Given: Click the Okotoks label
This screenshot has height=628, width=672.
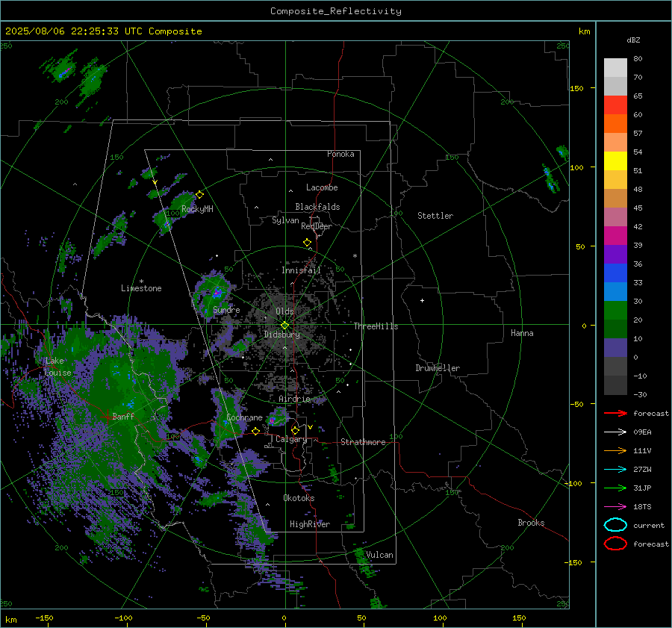Looking at the screenshot, I should click(x=299, y=497).
